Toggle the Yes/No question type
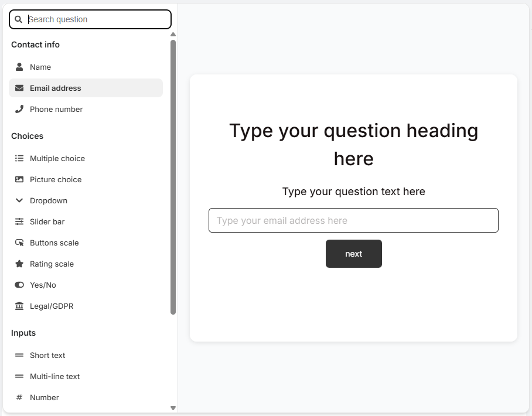532x416 pixels. [x=43, y=285]
